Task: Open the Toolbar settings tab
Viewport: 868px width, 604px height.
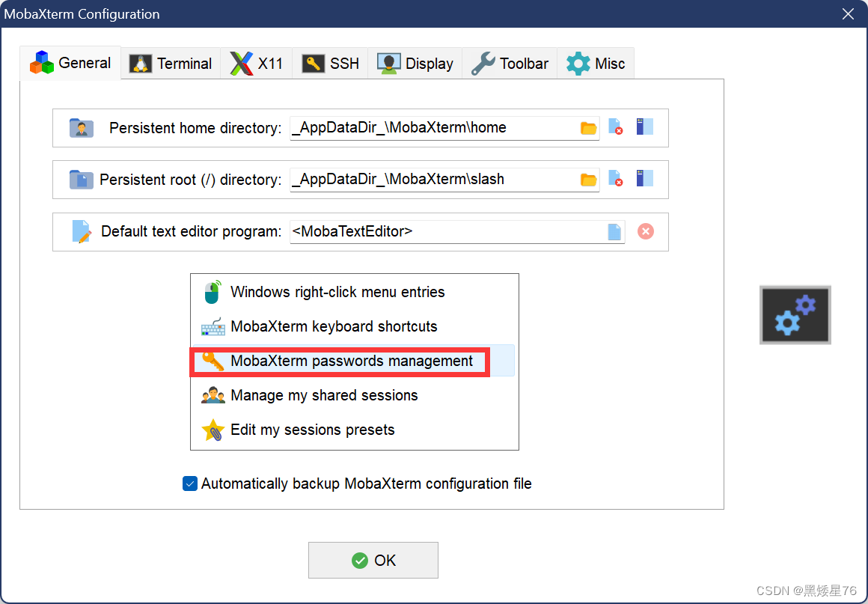Action: tap(510, 64)
